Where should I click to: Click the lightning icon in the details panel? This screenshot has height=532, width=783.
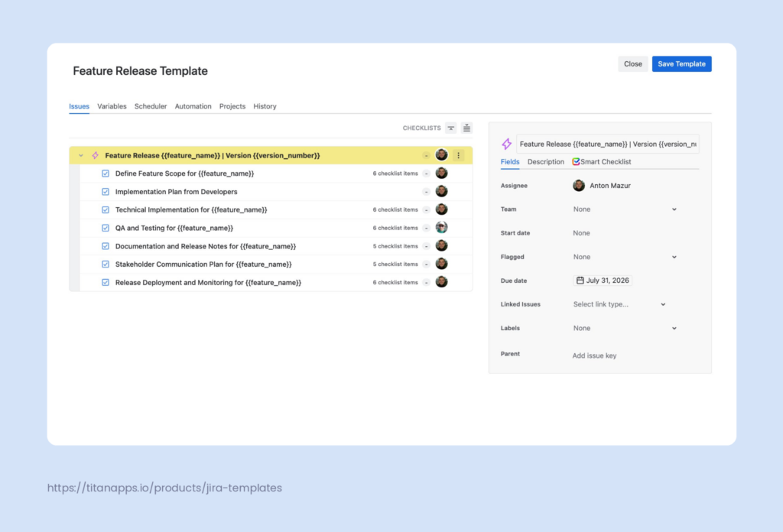pyautogui.click(x=506, y=144)
